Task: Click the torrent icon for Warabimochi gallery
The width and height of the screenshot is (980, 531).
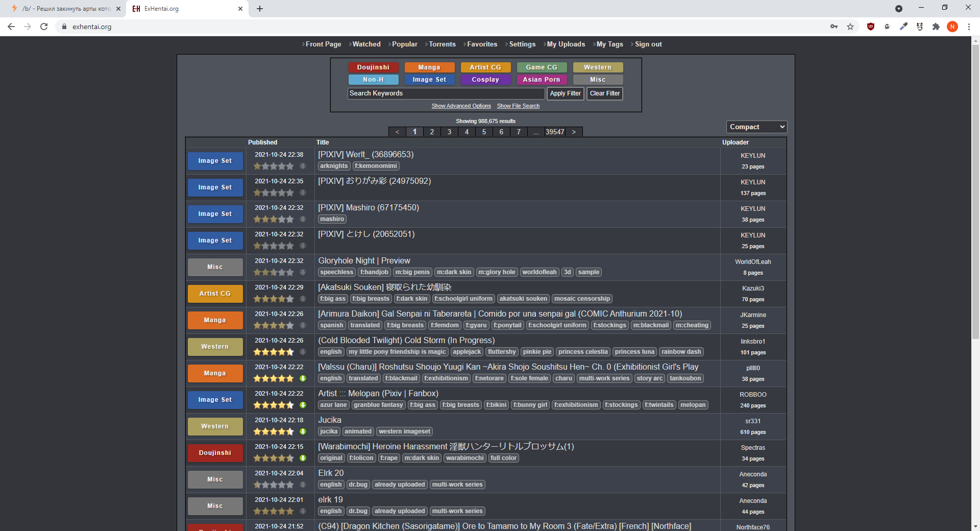Action: 303,458
